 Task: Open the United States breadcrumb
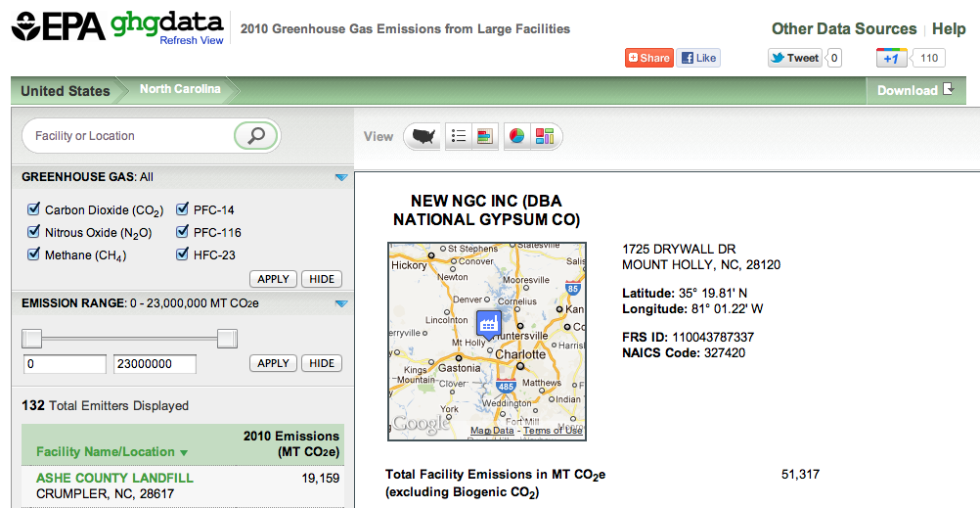[x=65, y=91]
